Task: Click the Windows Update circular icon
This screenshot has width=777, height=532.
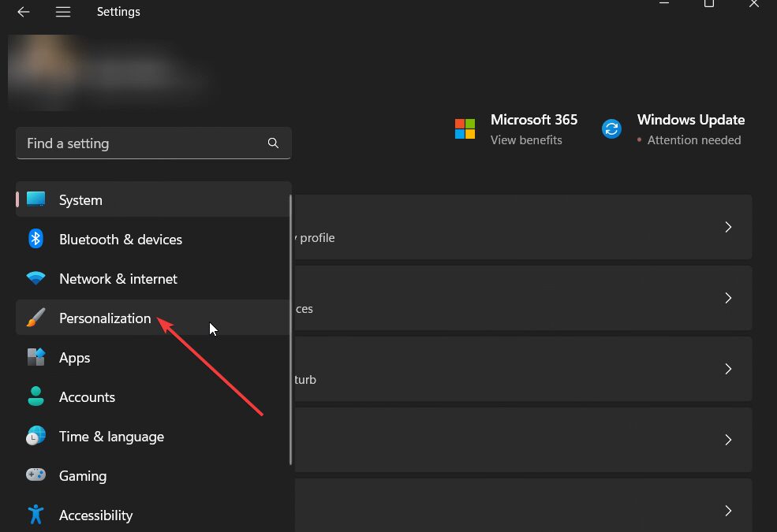Action: point(611,128)
